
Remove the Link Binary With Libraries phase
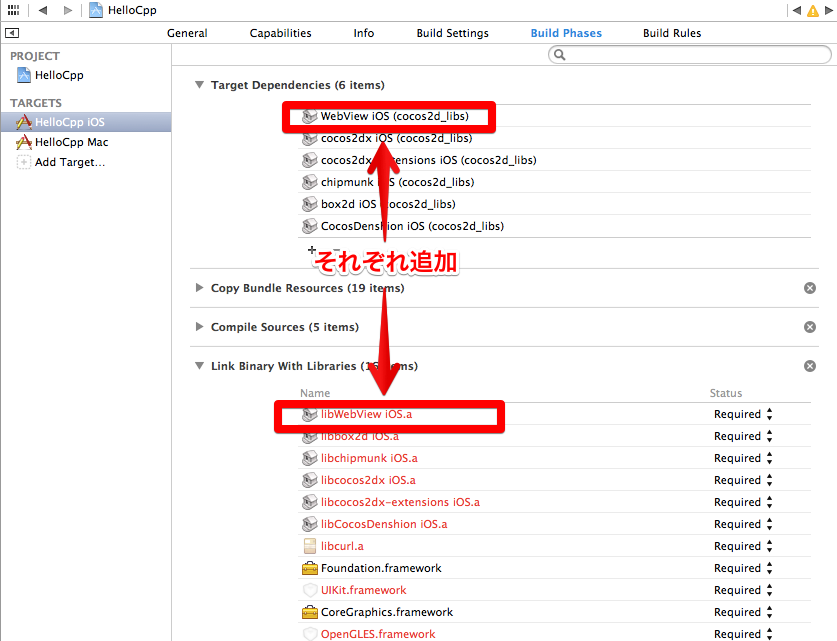[810, 366]
